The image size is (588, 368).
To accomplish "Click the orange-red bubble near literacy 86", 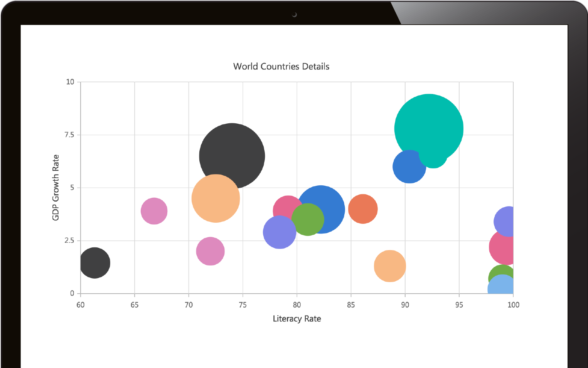I will click(363, 209).
